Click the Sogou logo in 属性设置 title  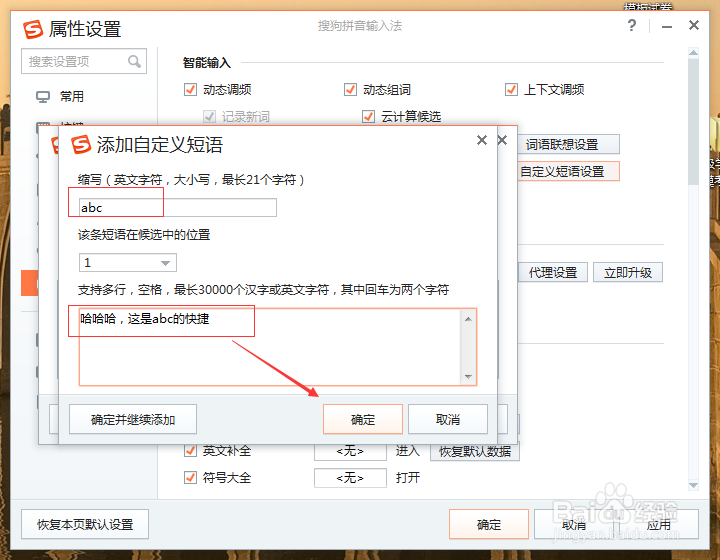(x=33, y=29)
